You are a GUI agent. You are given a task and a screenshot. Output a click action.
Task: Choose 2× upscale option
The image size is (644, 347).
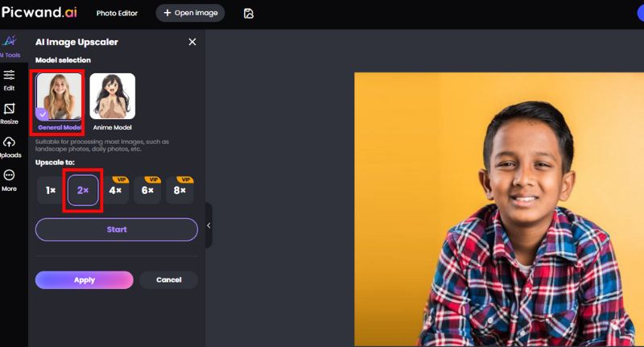83,191
